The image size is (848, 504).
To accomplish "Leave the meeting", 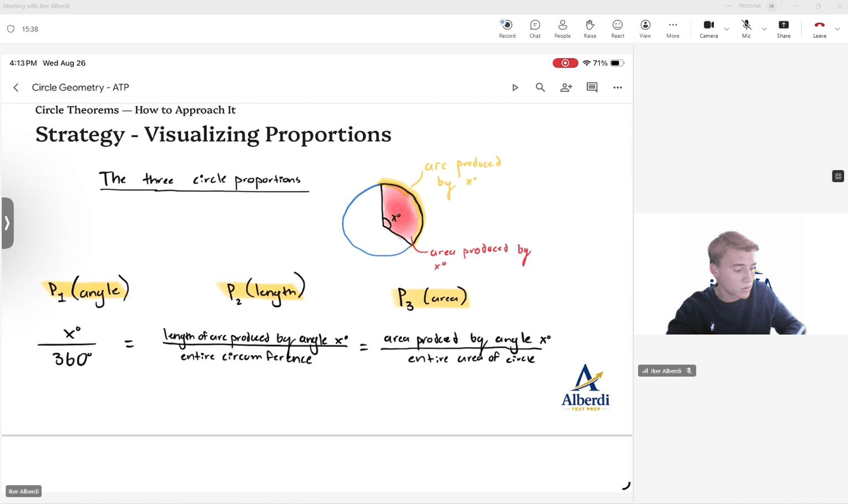I will [x=820, y=29].
